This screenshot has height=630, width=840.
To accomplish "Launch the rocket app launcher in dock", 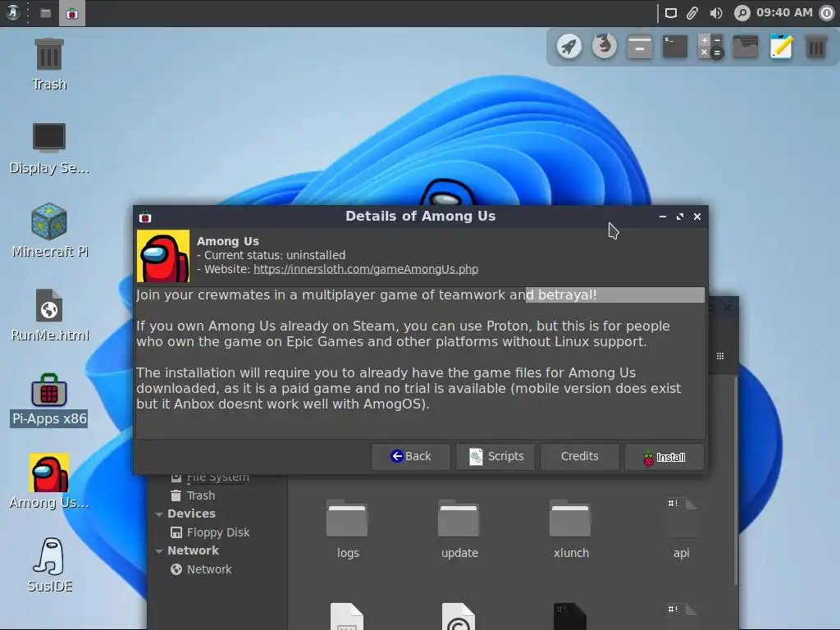I will [569, 47].
